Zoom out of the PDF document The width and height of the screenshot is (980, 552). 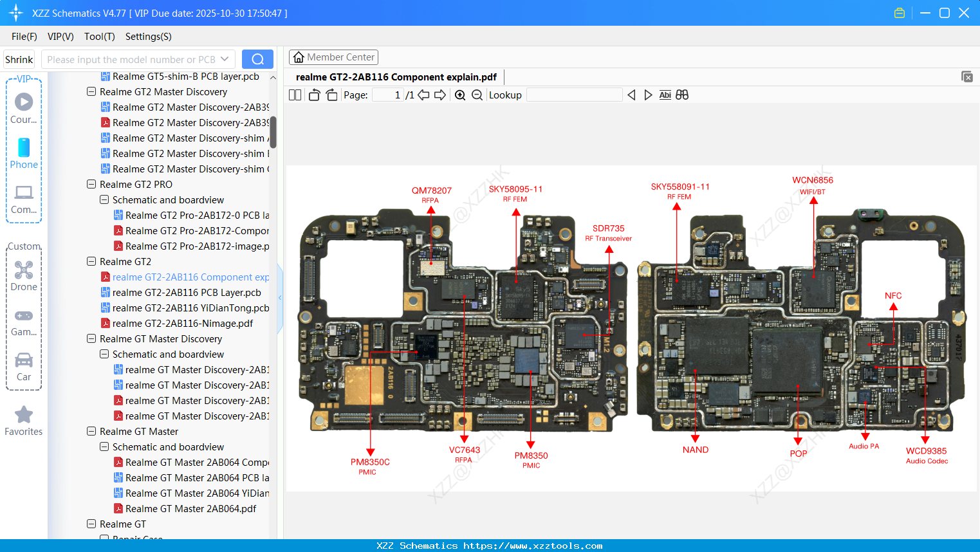click(477, 95)
